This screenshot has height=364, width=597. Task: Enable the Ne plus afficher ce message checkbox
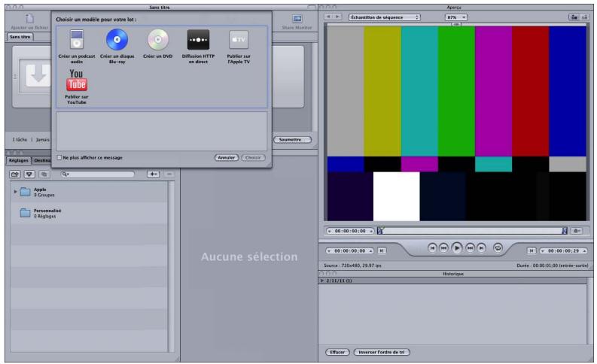pos(59,158)
